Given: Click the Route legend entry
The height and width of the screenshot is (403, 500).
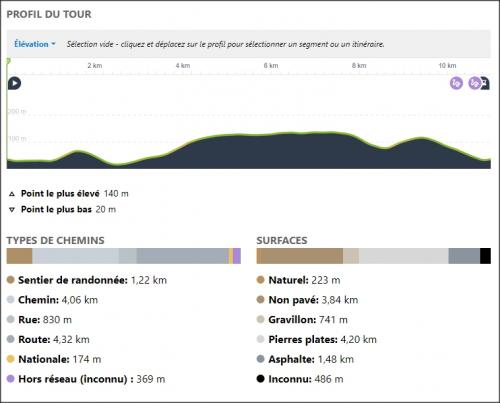Looking at the screenshot, I should coord(48,339).
